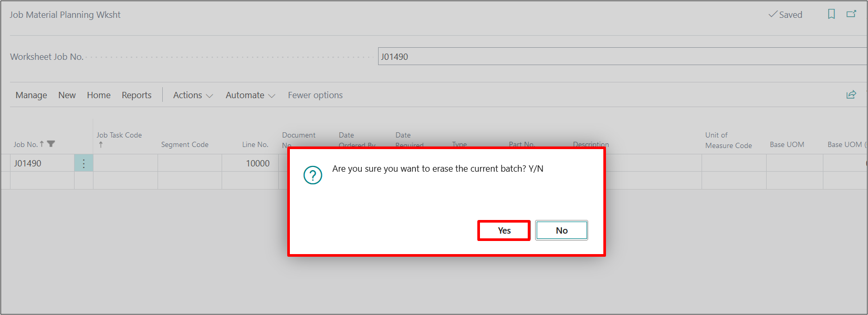868x315 pixels.
Task: Confirm erasing batch by clicking Yes
Action: tap(504, 230)
